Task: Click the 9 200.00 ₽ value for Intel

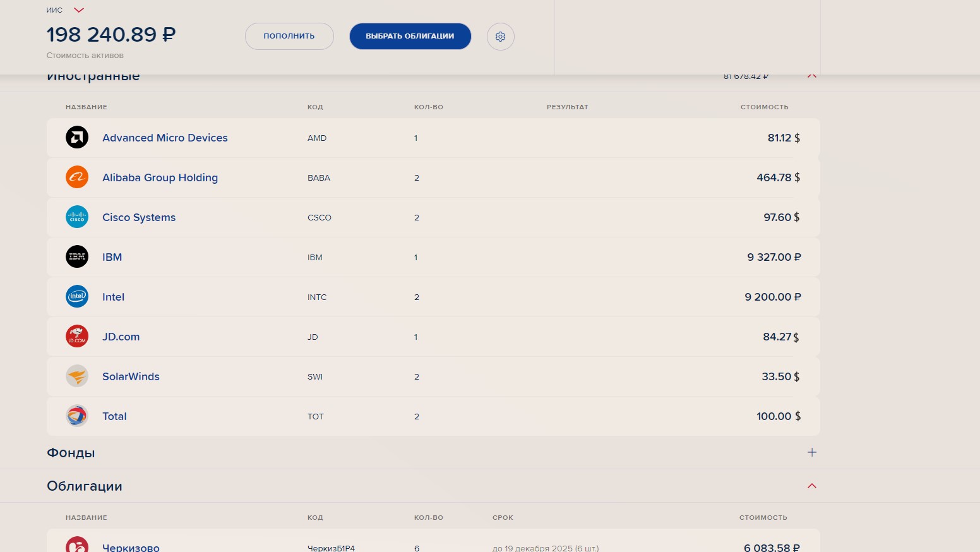Action: tap(773, 297)
